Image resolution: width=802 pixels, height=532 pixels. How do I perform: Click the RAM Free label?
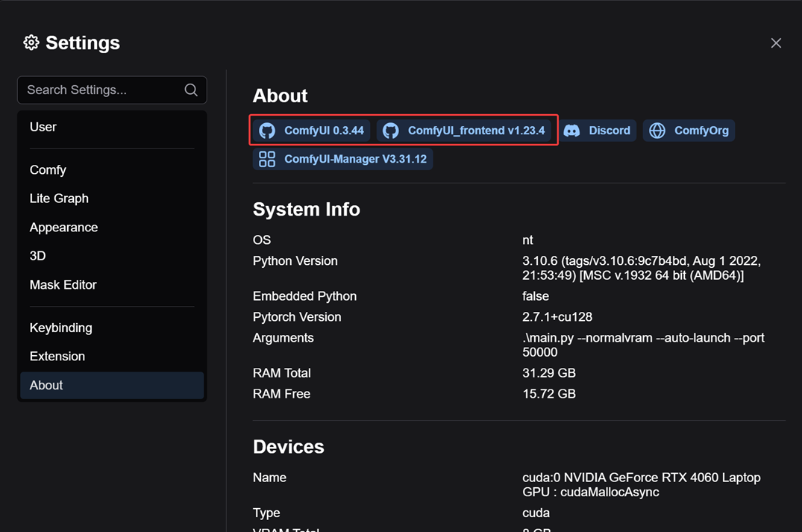tap(281, 394)
